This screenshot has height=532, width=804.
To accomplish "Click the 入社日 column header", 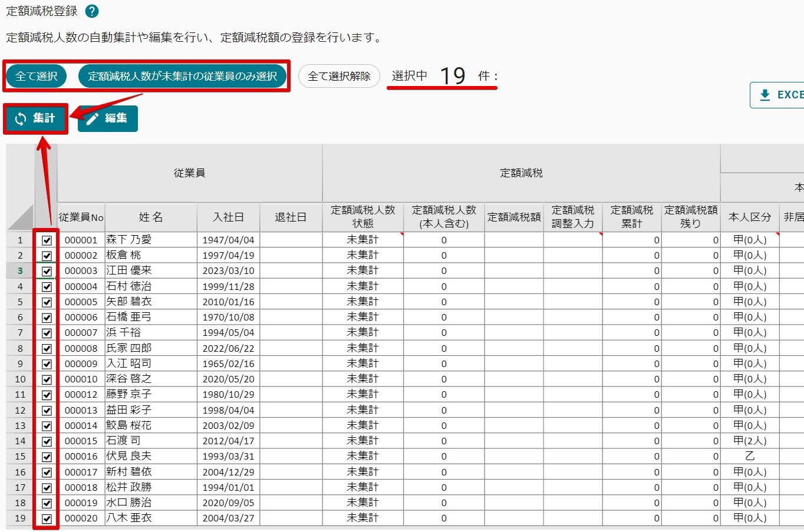I will 229,217.
